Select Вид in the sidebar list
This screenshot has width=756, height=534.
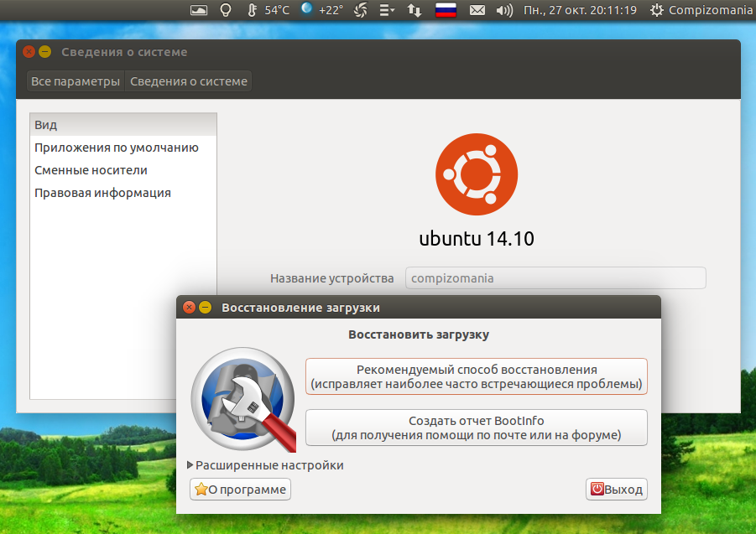(x=123, y=125)
